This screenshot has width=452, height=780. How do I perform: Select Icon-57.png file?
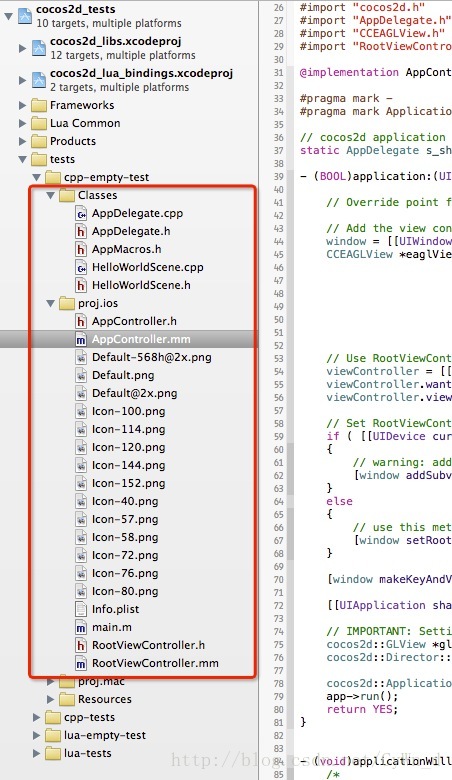(x=125, y=519)
